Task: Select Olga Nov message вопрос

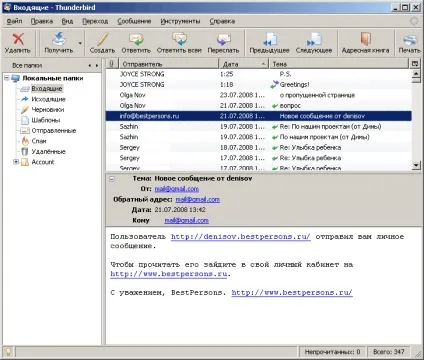Action: [259, 106]
